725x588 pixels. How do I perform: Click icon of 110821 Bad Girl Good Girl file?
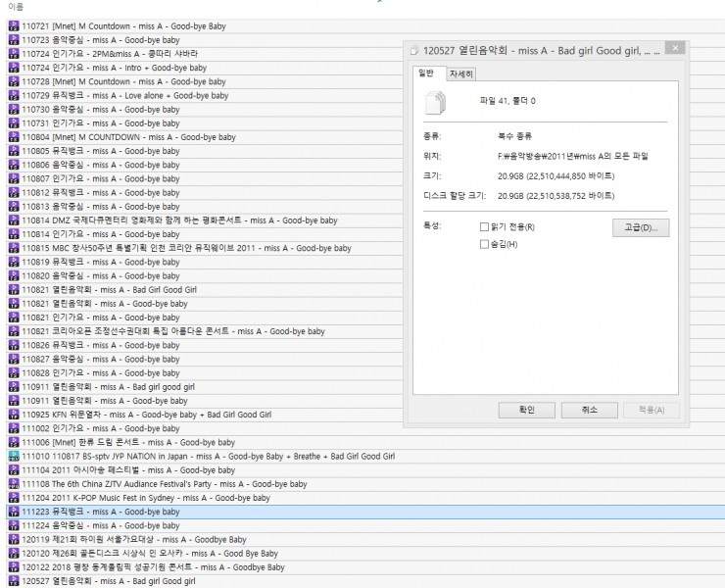click(14, 290)
